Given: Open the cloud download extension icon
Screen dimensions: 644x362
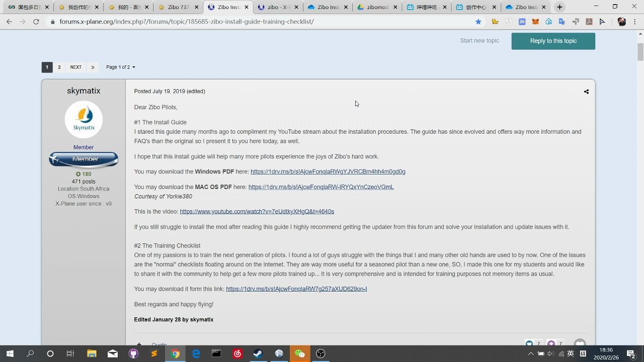Looking at the screenshot, I should [549, 22].
